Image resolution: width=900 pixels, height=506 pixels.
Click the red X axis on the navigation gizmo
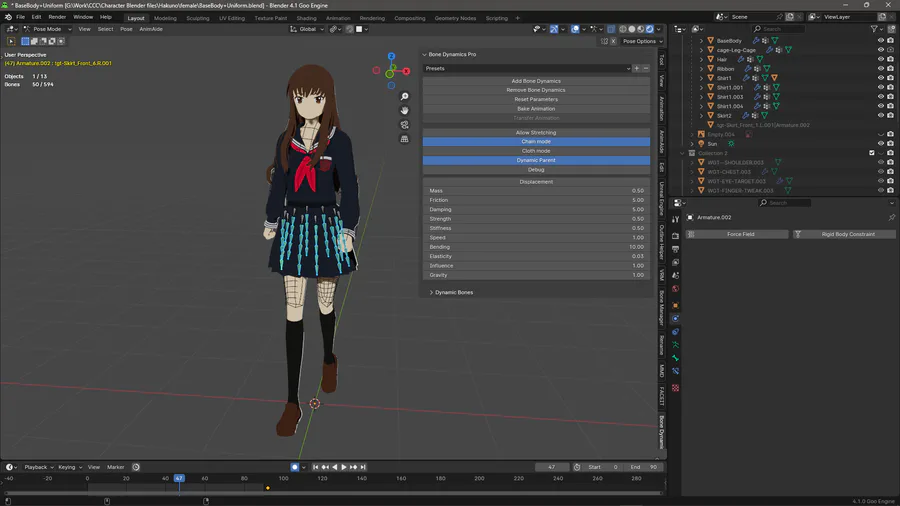click(406, 71)
